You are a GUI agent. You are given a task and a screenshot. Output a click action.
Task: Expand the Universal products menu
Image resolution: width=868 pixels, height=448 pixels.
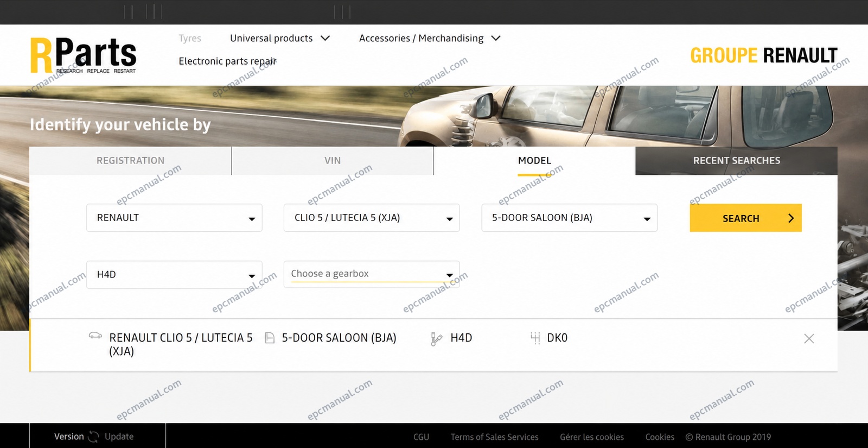pos(280,38)
